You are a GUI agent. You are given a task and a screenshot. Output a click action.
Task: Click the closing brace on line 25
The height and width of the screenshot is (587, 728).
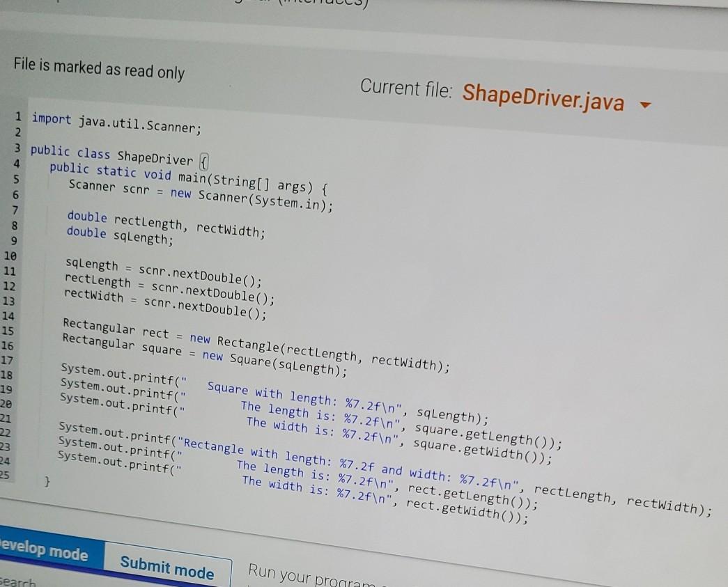[47, 482]
